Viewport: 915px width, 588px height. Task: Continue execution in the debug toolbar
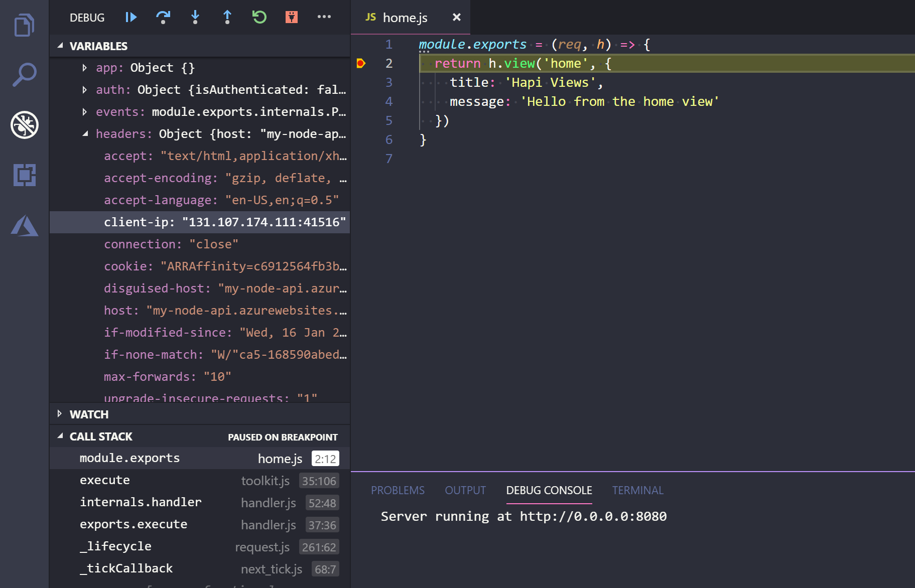(x=130, y=17)
